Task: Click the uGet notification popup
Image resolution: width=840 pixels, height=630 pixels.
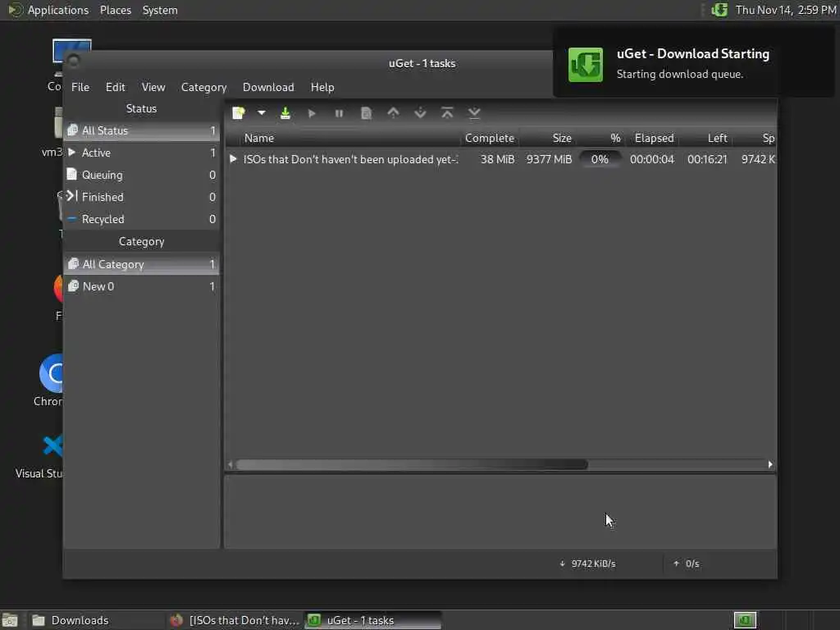Action: pos(693,63)
